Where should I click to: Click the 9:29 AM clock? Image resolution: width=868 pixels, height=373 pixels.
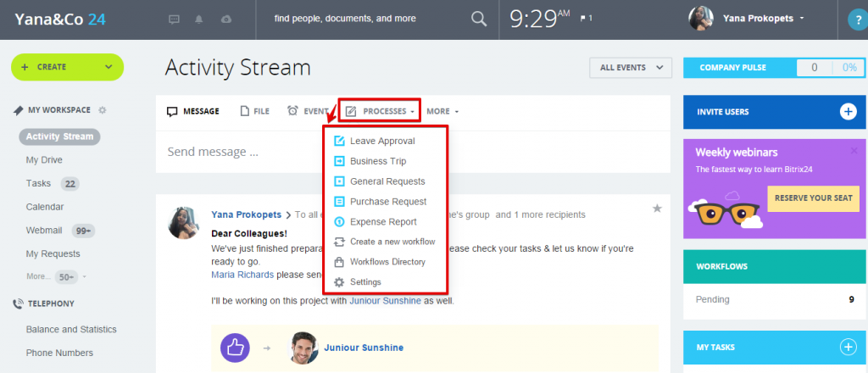(540, 19)
